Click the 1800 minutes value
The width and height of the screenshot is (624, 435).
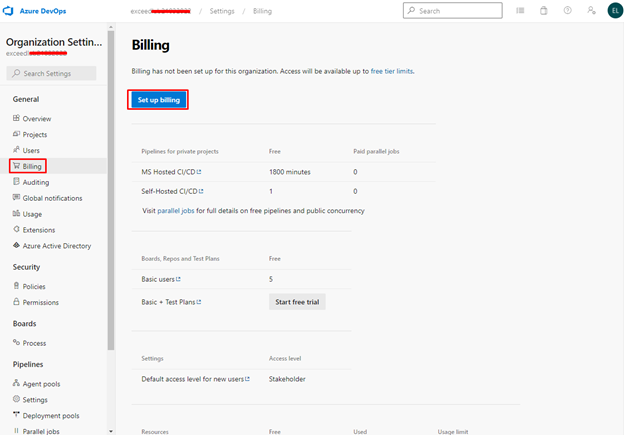290,172
